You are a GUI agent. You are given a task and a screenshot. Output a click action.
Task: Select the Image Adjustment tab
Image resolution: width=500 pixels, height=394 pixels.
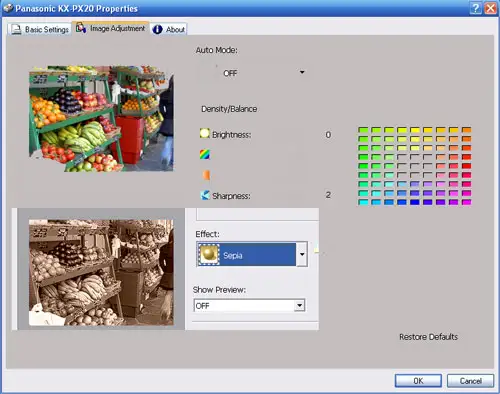111,28
